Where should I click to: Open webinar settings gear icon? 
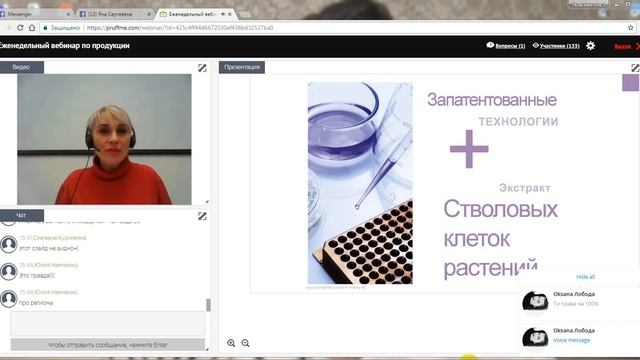tap(590, 46)
